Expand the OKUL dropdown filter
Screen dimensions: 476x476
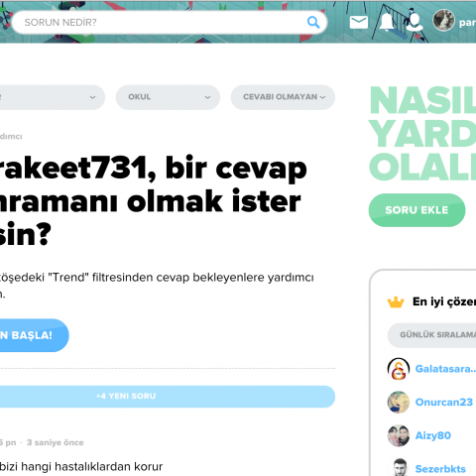tap(168, 97)
